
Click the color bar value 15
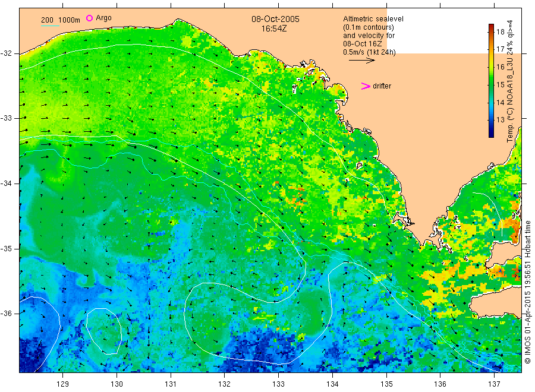(x=500, y=84)
